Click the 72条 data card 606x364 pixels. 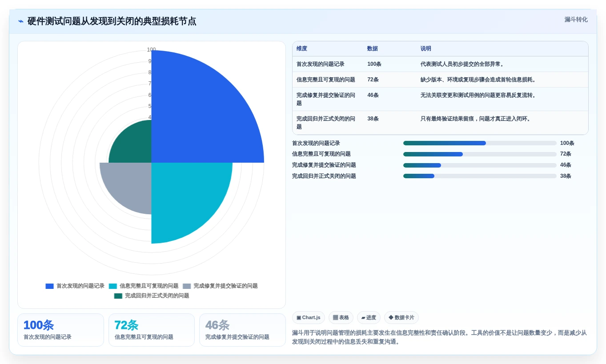tap(152, 330)
